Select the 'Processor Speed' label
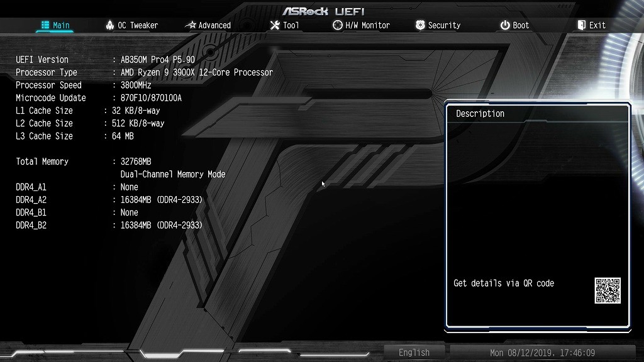This screenshot has height=362, width=644. [x=48, y=85]
